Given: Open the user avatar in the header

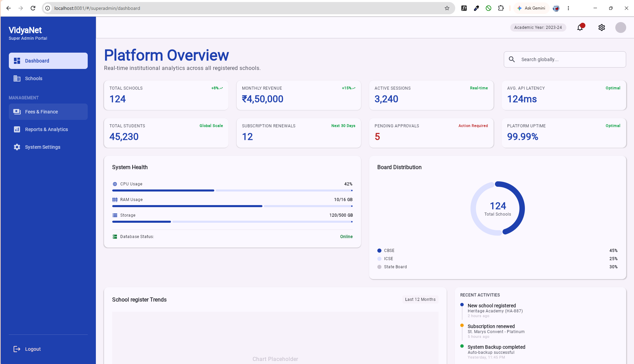Looking at the screenshot, I should tap(621, 28).
